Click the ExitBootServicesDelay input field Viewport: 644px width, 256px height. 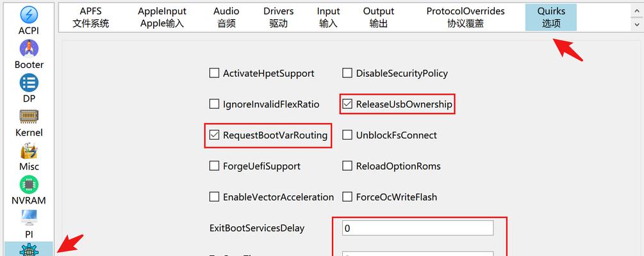coord(418,228)
